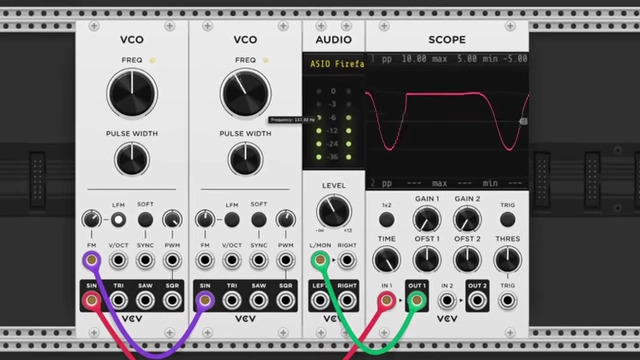Click the first VCO SYNC input jack
Screen dimensions: 640x360
click(145, 260)
